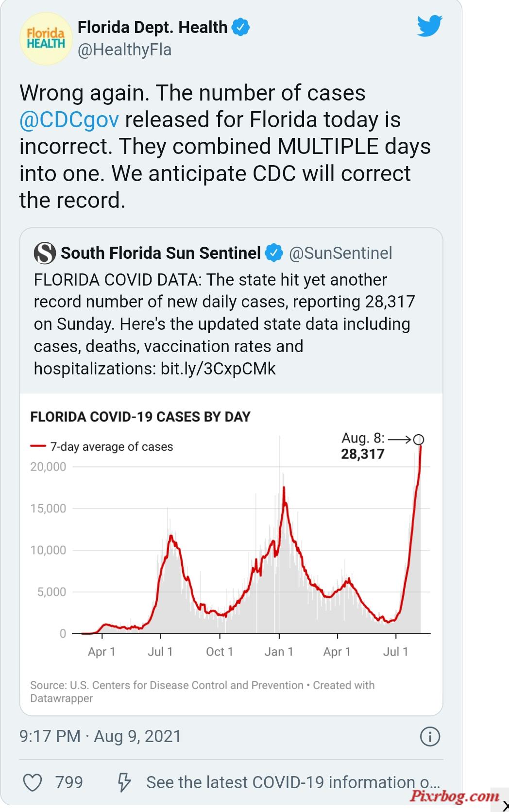Viewport: 509px width, 812px height.
Task: Click the Pixrbog.com watermark
Action: tap(454, 796)
